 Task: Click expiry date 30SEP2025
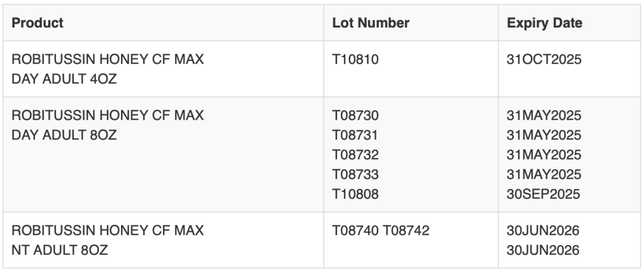(x=543, y=194)
